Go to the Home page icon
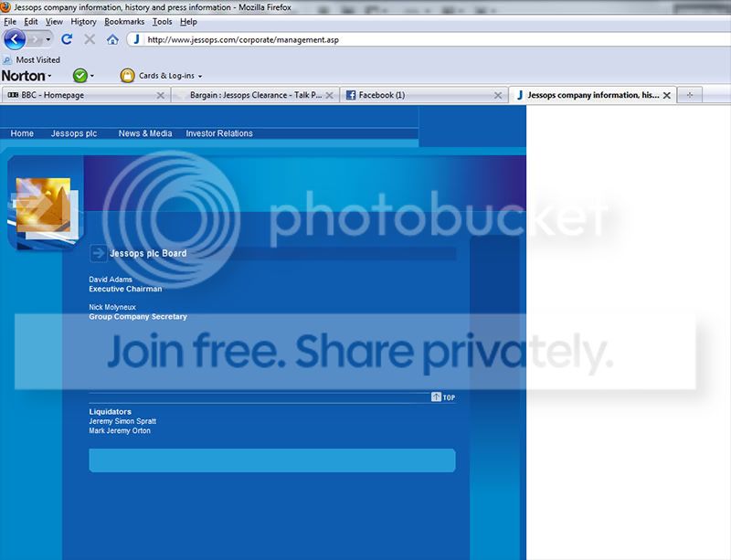Viewport: 731px width, 560px height. click(x=112, y=39)
